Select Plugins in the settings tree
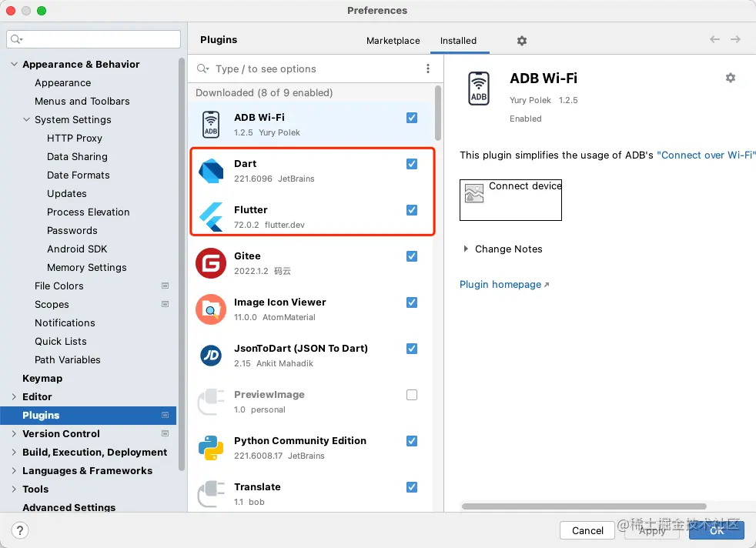Image resolution: width=756 pixels, height=548 pixels. pos(89,415)
